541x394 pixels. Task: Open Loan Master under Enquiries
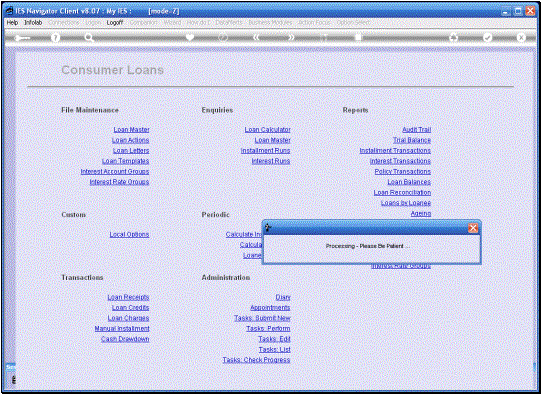pos(273,140)
